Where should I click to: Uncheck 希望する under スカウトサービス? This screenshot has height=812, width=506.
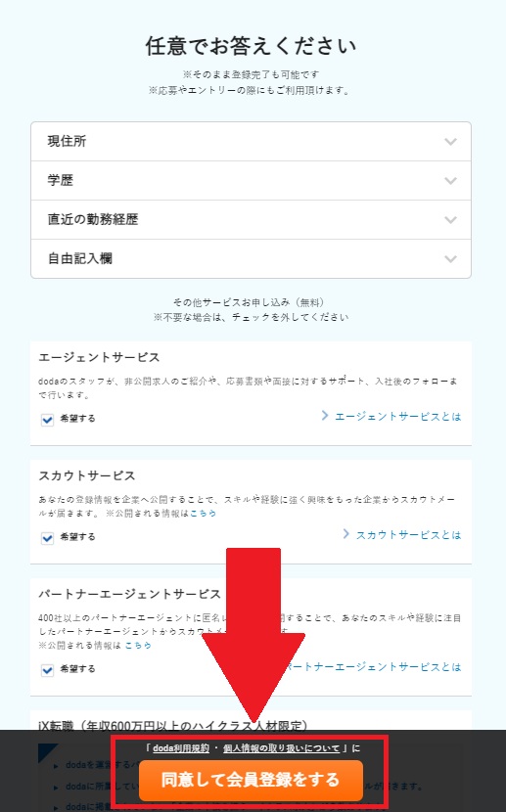(x=47, y=538)
